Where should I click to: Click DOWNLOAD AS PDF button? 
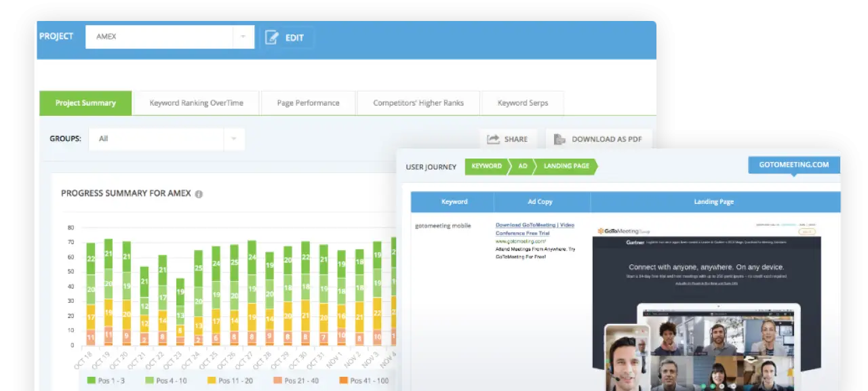click(599, 139)
